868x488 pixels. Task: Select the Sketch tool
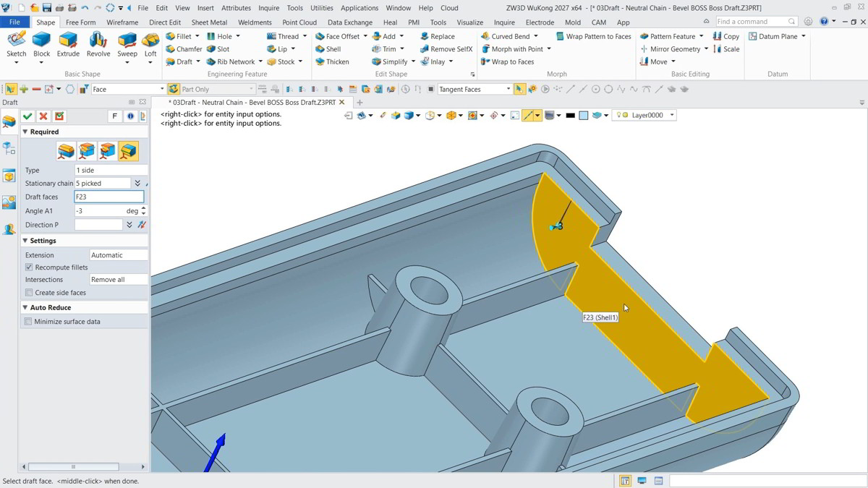pos(16,44)
